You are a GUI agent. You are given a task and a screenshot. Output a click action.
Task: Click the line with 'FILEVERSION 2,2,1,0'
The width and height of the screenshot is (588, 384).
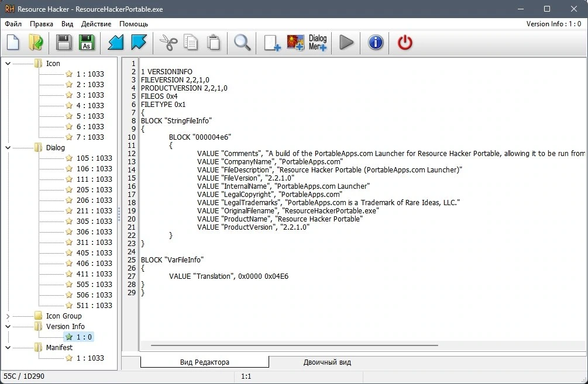coord(175,80)
